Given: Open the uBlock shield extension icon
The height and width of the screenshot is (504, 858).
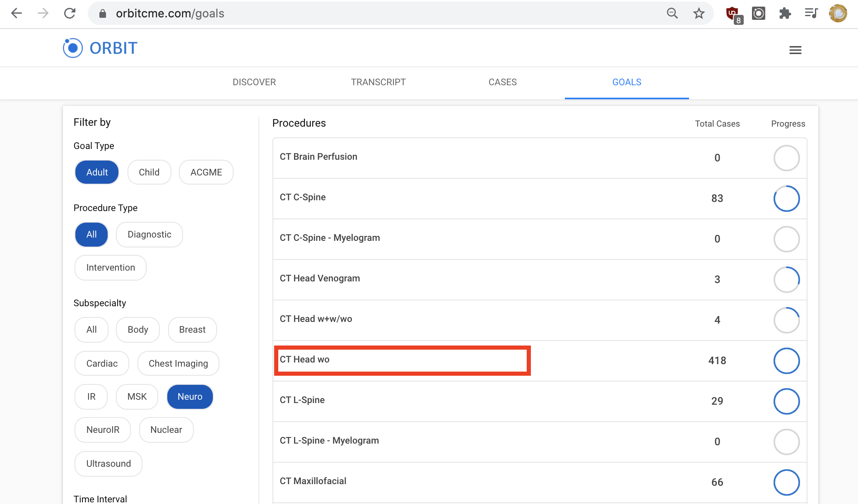Looking at the screenshot, I should click(733, 14).
